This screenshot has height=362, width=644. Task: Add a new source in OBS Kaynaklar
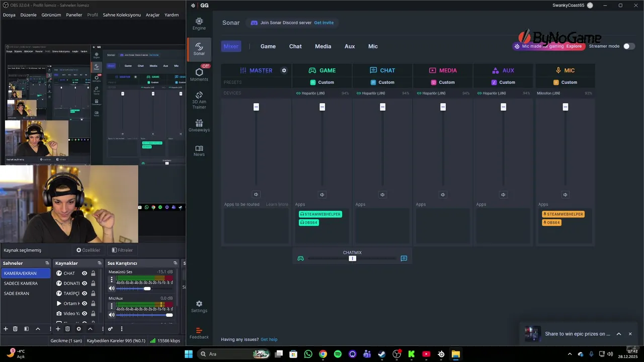pos(58,329)
